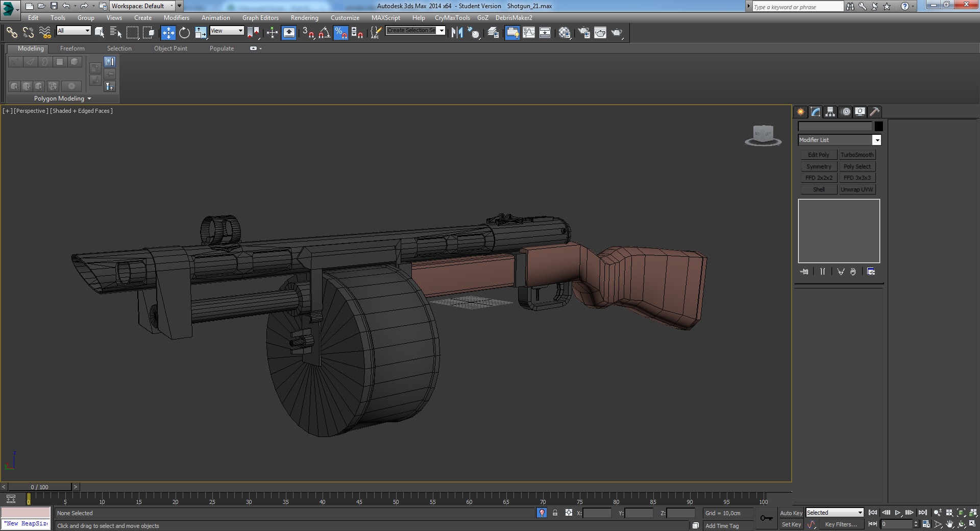The width and height of the screenshot is (980, 531).
Task: Toggle the Spinner Snap button
Action: tap(357, 33)
